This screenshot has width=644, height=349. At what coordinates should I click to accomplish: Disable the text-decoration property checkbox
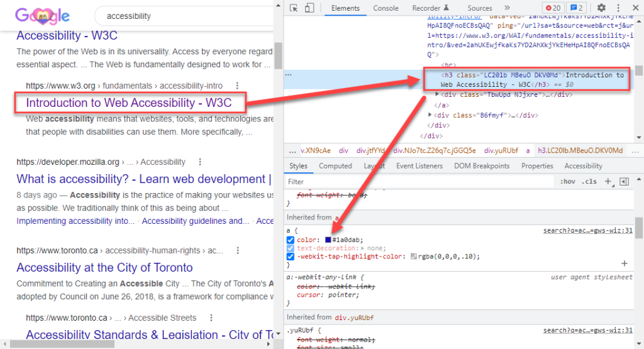(x=291, y=248)
